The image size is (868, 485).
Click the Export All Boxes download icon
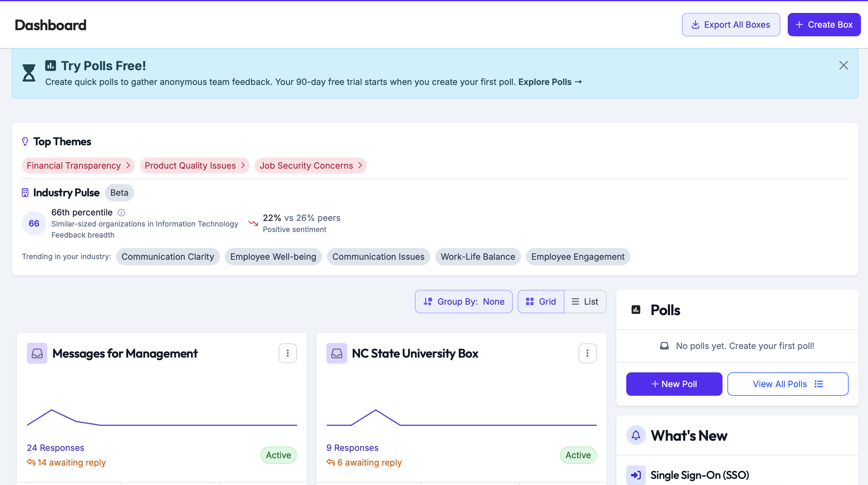(x=695, y=24)
